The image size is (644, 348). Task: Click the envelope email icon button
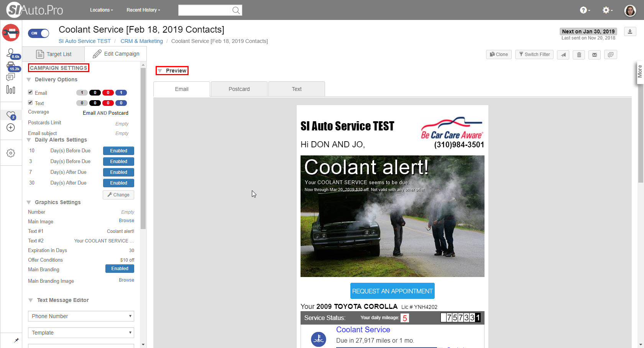[595, 54]
